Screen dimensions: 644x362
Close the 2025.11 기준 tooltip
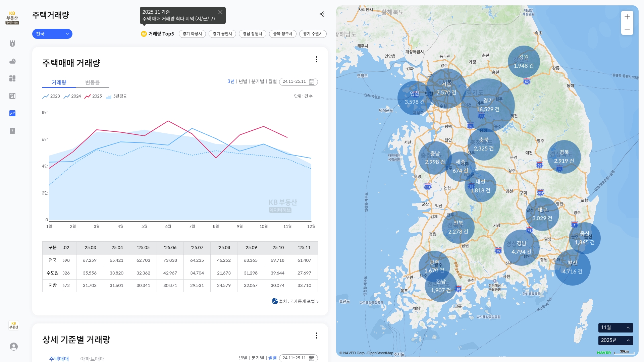(x=220, y=12)
